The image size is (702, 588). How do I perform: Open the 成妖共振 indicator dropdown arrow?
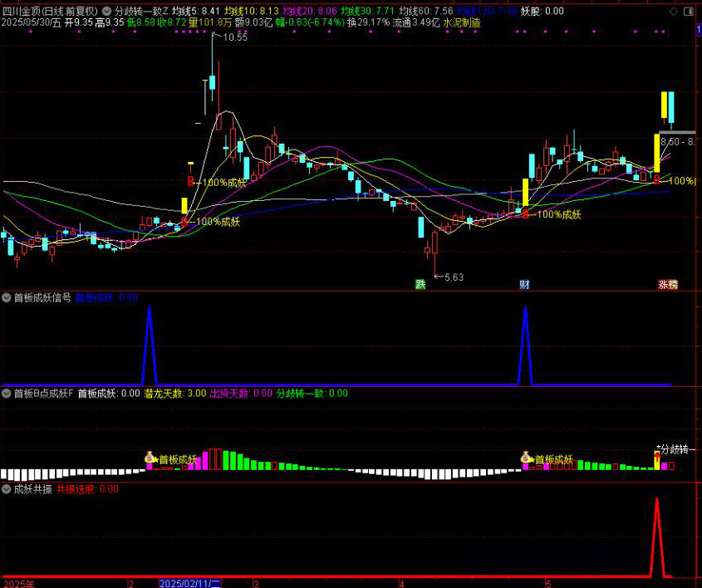(7, 489)
